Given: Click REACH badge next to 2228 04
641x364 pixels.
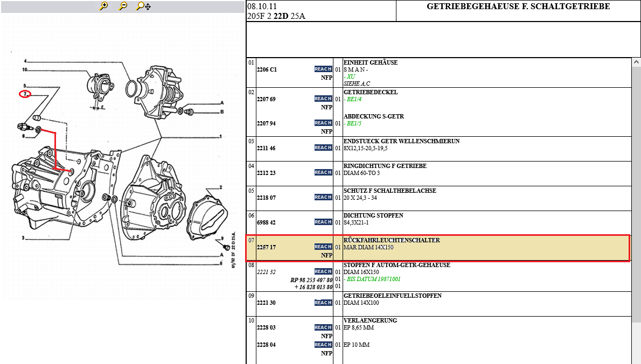Looking at the screenshot, I should [x=323, y=345].
